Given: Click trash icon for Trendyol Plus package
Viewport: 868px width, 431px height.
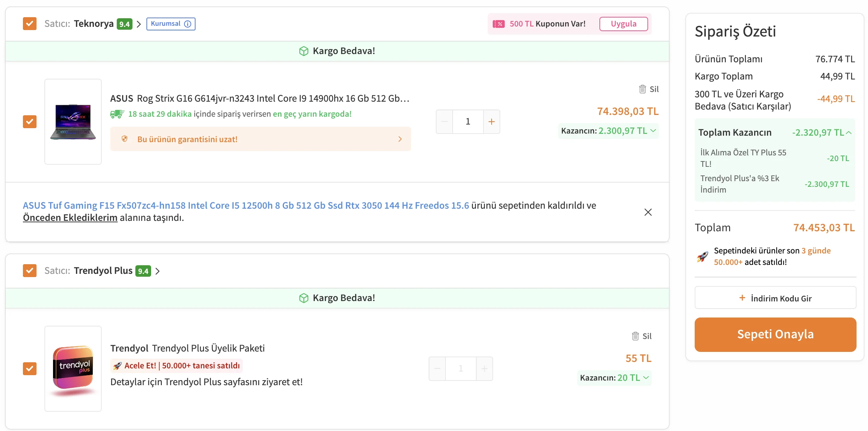Looking at the screenshot, I should (x=636, y=336).
